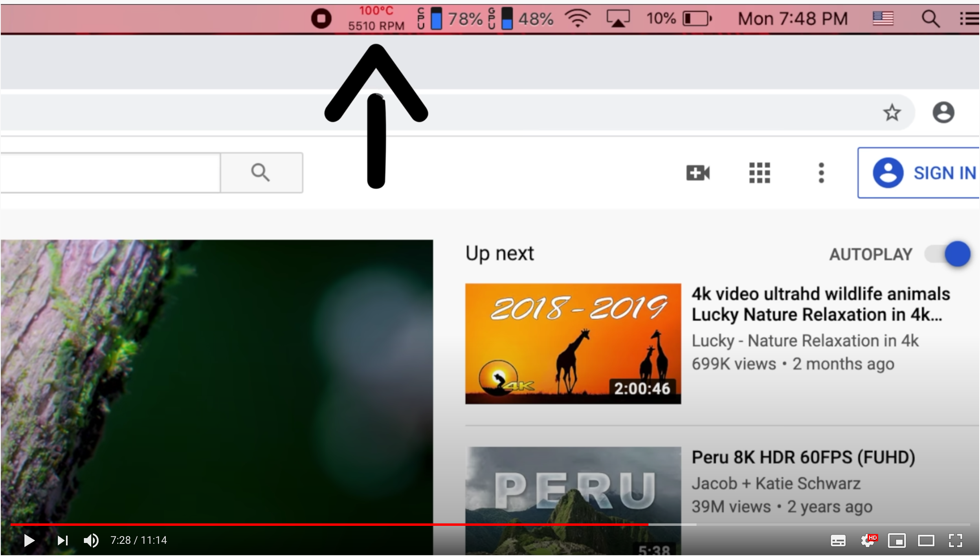Open the giraffe wildlife 4k video thumbnail

(573, 344)
